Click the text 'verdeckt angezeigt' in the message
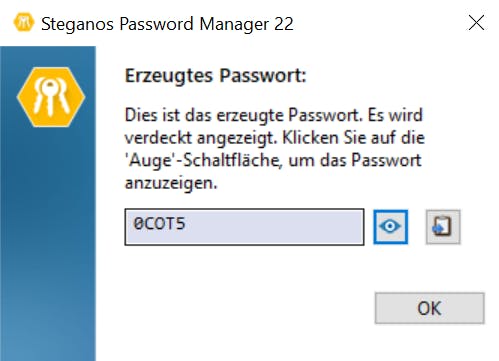 [x=201, y=138]
